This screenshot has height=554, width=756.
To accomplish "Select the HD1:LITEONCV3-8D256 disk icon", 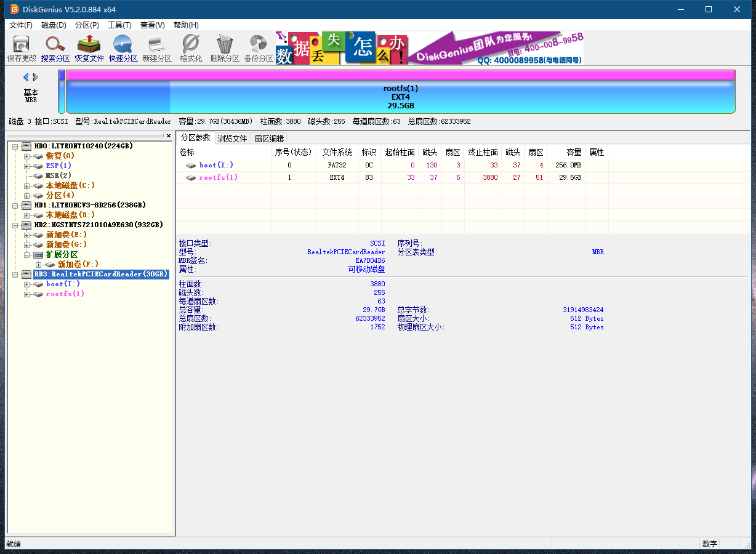I will 26,205.
